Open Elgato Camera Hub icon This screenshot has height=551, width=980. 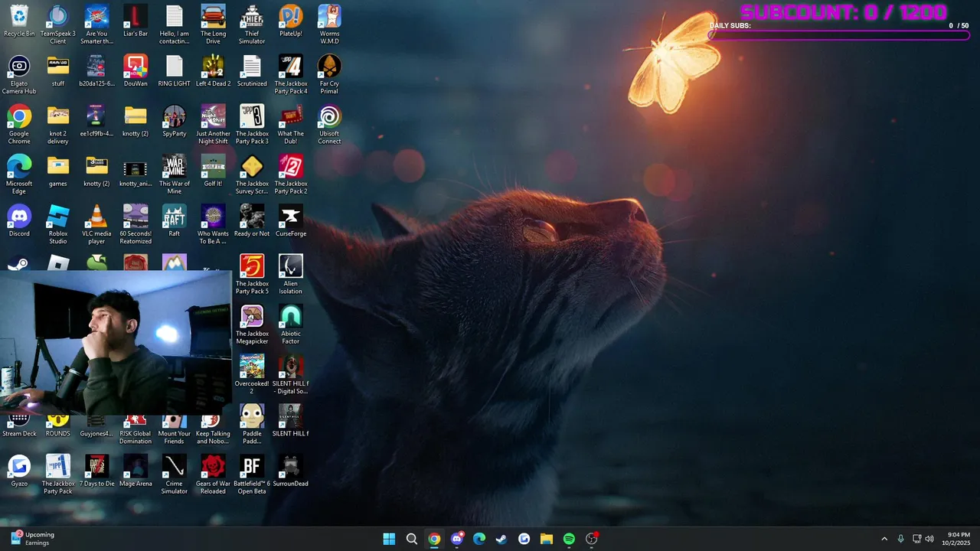pyautogui.click(x=19, y=75)
